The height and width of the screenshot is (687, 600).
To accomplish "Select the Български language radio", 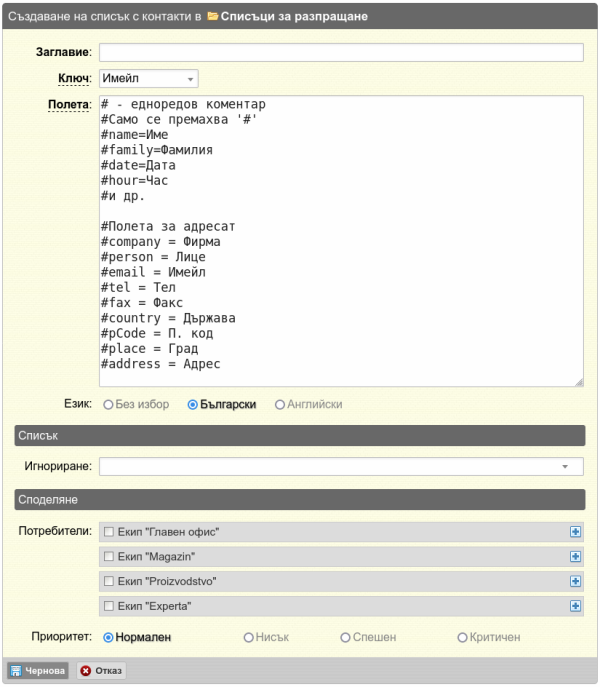I will (192, 405).
